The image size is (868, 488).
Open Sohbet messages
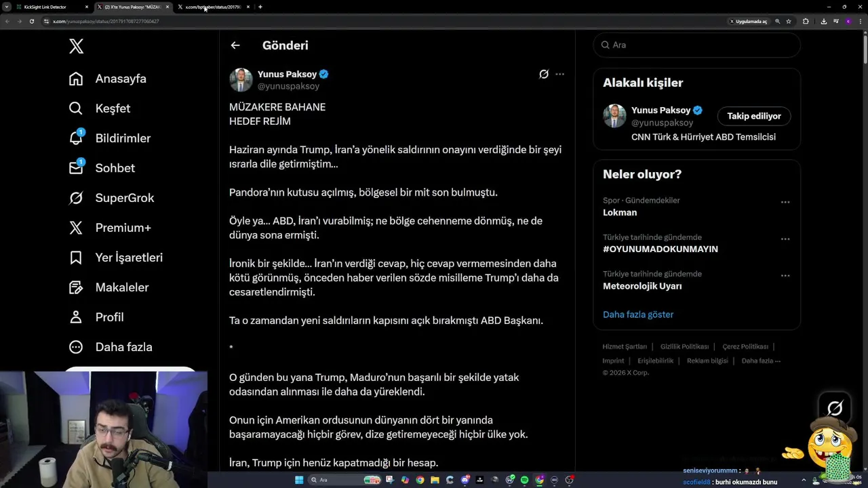point(103,168)
